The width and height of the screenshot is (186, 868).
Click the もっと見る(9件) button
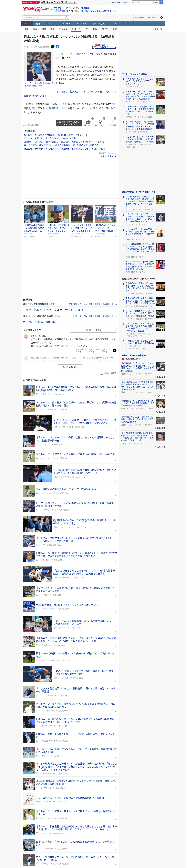click(70, 367)
